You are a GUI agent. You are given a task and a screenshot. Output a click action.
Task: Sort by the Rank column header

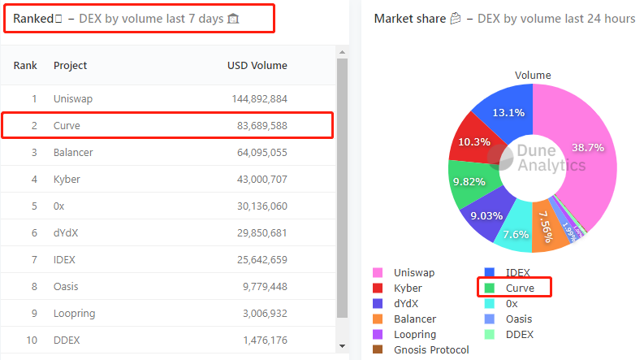(25, 65)
